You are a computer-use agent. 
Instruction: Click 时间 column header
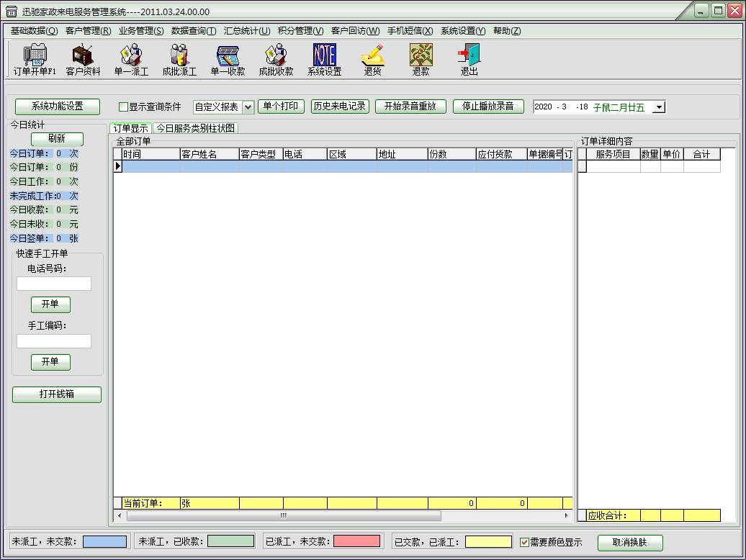pos(150,154)
